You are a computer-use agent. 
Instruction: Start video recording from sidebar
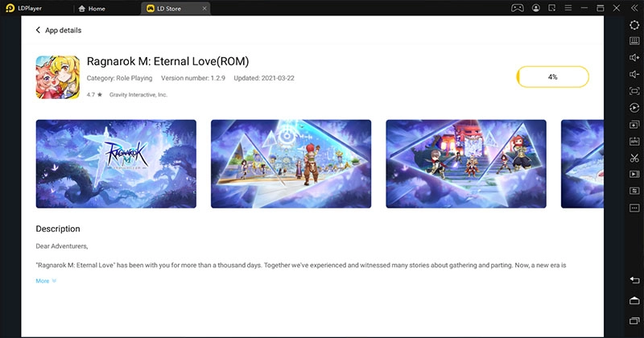634,174
